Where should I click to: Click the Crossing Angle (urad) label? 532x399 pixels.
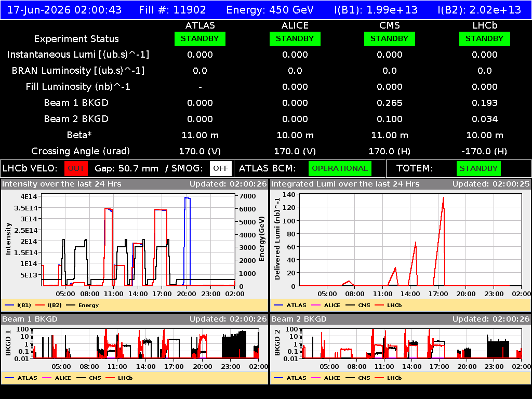click(81, 151)
